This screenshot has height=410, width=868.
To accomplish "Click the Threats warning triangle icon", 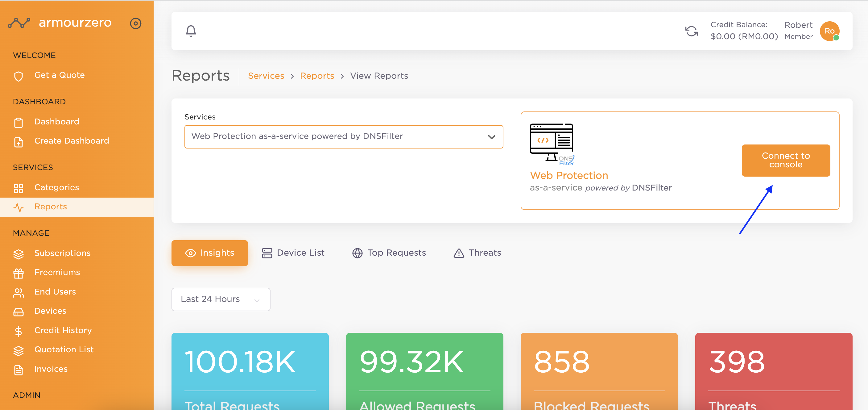I will click(x=459, y=253).
